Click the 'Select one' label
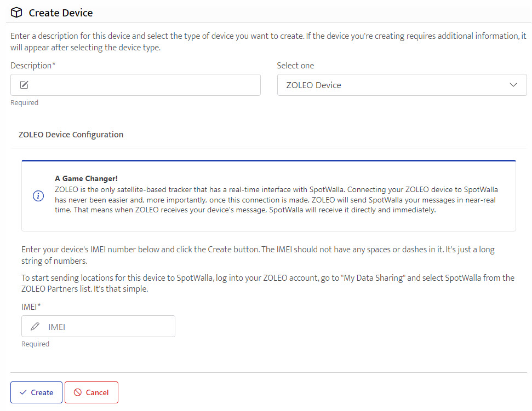 coord(295,65)
